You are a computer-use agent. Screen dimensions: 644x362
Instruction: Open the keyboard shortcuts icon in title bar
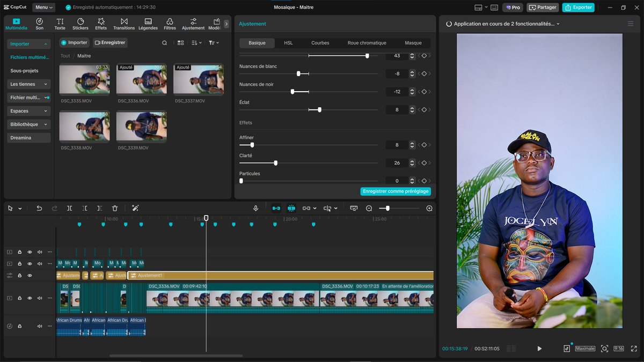[493, 8]
